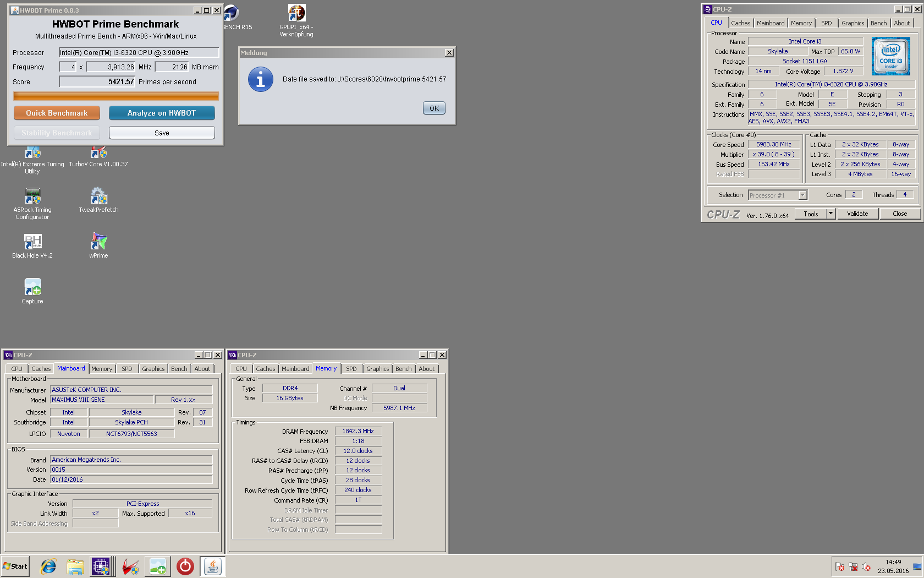Open Windows Explorer folder icon on taskbar
The image size is (924, 578).
coord(75,566)
